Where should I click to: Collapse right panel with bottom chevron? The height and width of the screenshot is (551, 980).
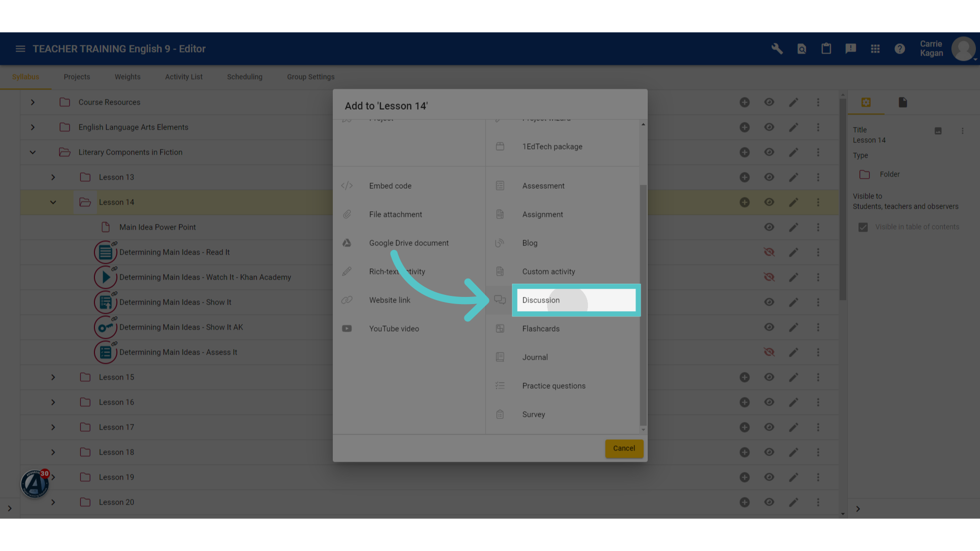(858, 509)
